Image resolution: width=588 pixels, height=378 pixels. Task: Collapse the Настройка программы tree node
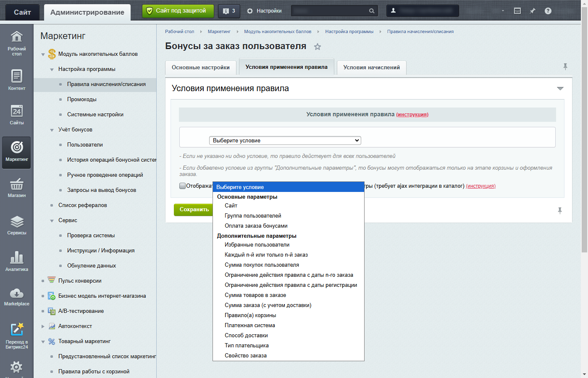tap(52, 69)
